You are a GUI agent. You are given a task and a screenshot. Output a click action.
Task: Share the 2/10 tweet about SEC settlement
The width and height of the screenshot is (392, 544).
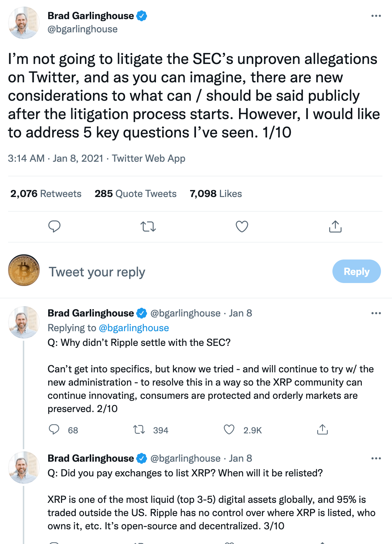tap(322, 429)
